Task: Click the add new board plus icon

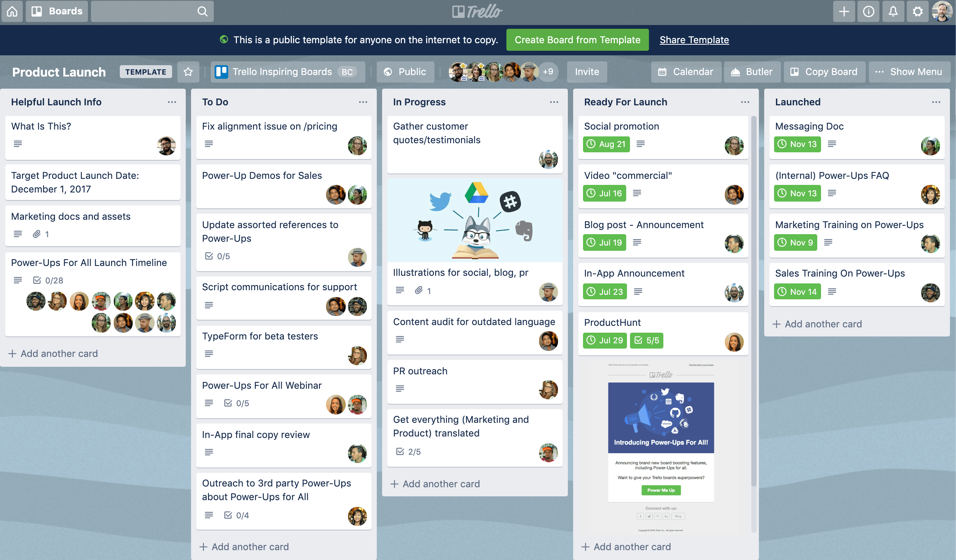Action: tap(843, 11)
